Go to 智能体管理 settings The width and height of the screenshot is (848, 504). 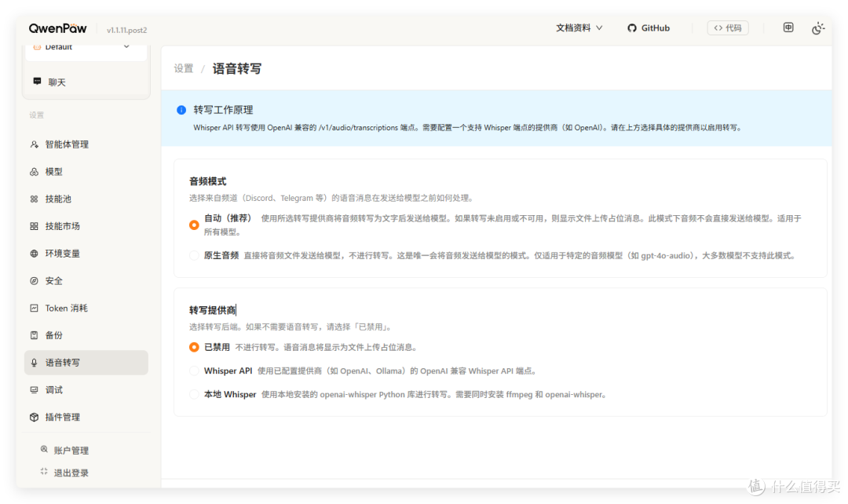click(x=86, y=144)
